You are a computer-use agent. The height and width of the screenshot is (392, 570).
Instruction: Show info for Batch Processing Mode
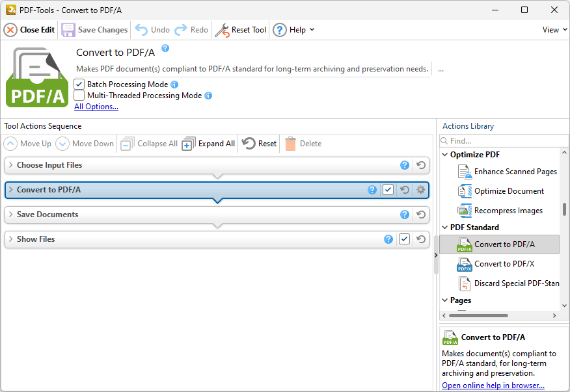[x=174, y=85]
